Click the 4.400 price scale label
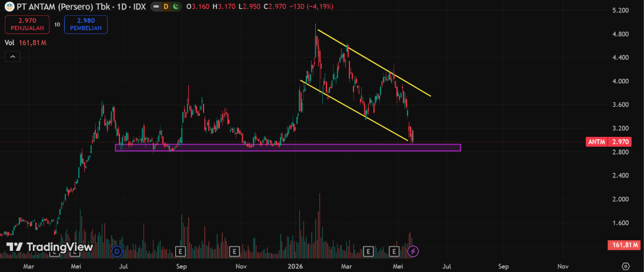The height and width of the screenshot is (272, 644). [x=620, y=58]
